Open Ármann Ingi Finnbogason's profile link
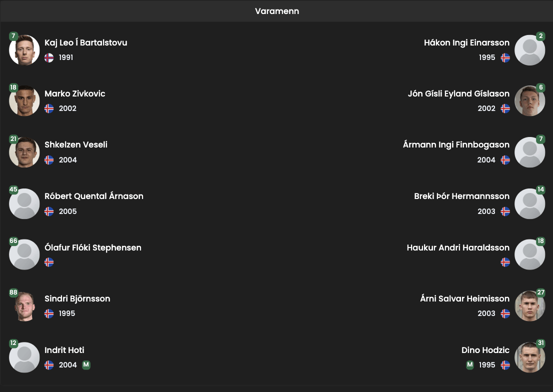Image resolution: width=553 pixels, height=392 pixels. coord(456,144)
